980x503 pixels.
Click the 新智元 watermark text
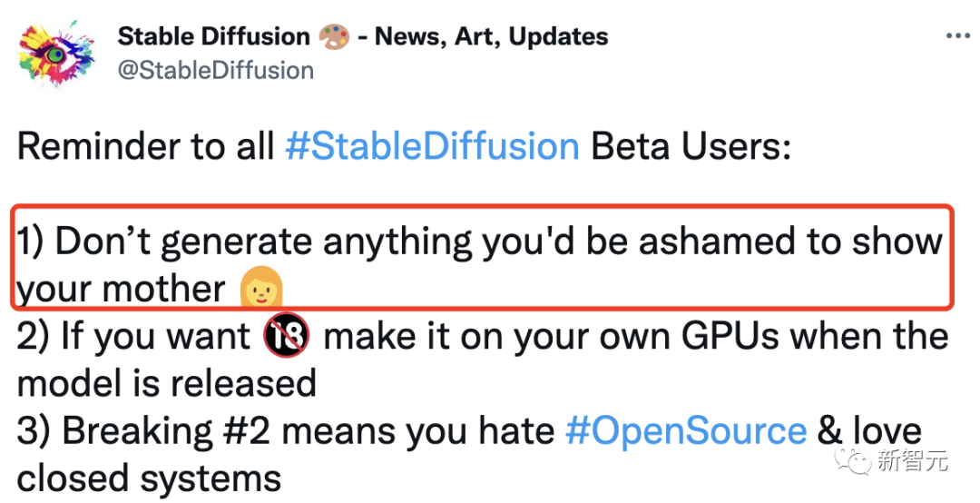(913, 461)
